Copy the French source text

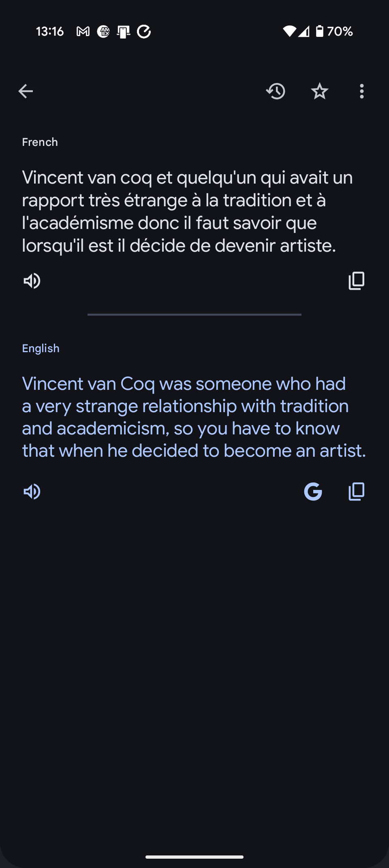(x=356, y=281)
